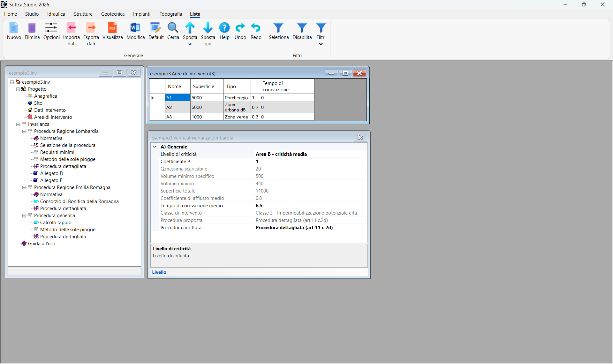Screen dimensions: 613x364
Task: Select Livello di criticità value field
Action: 311,154
